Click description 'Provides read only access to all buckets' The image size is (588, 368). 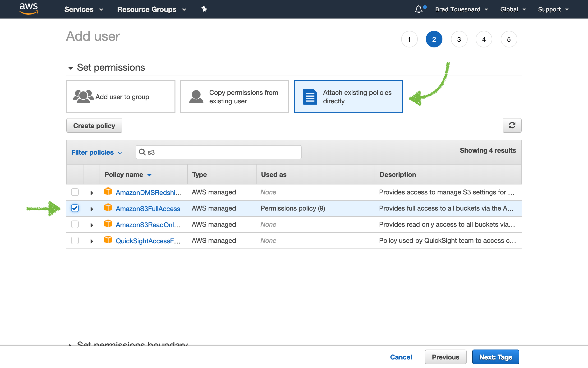point(447,224)
